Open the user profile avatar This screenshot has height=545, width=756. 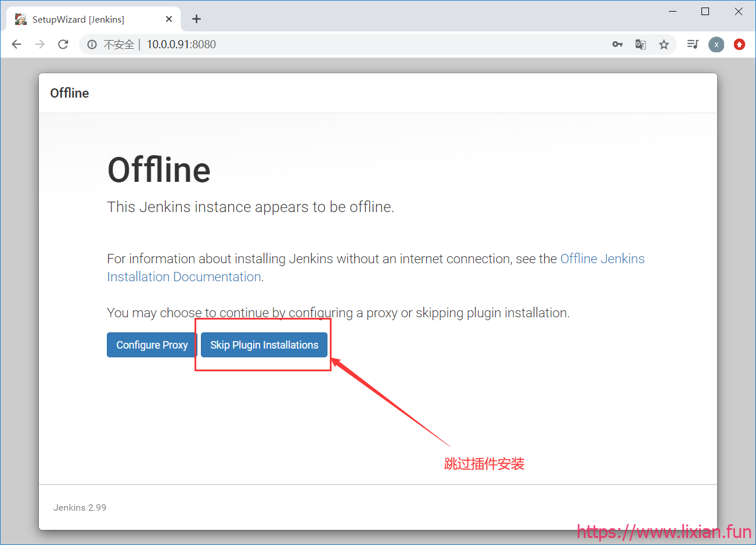pos(716,44)
